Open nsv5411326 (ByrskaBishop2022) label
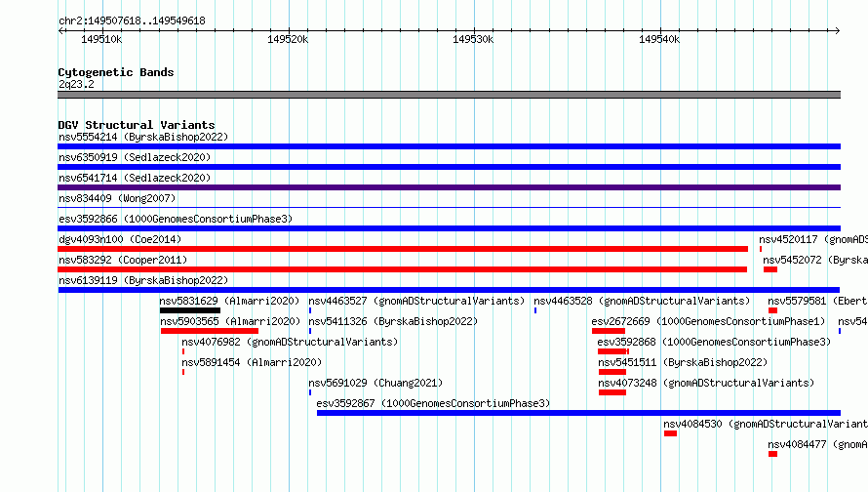This screenshot has height=492, width=868. [393, 321]
